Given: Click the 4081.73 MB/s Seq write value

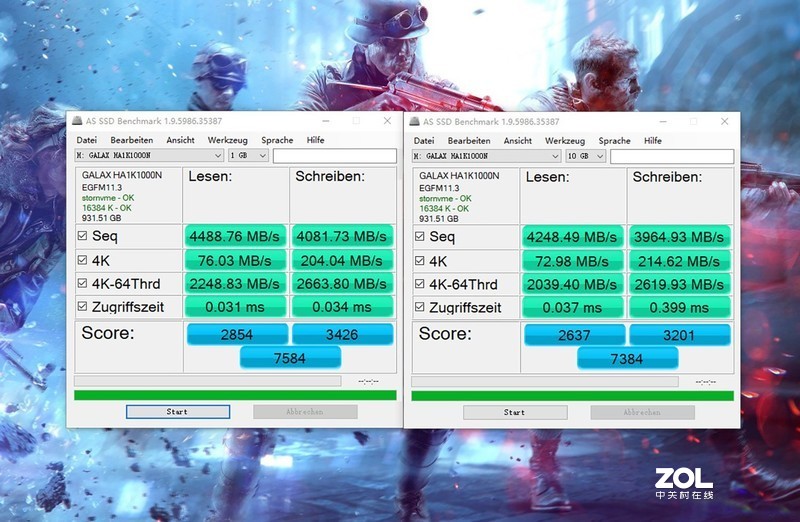Looking at the screenshot, I should 342,236.
